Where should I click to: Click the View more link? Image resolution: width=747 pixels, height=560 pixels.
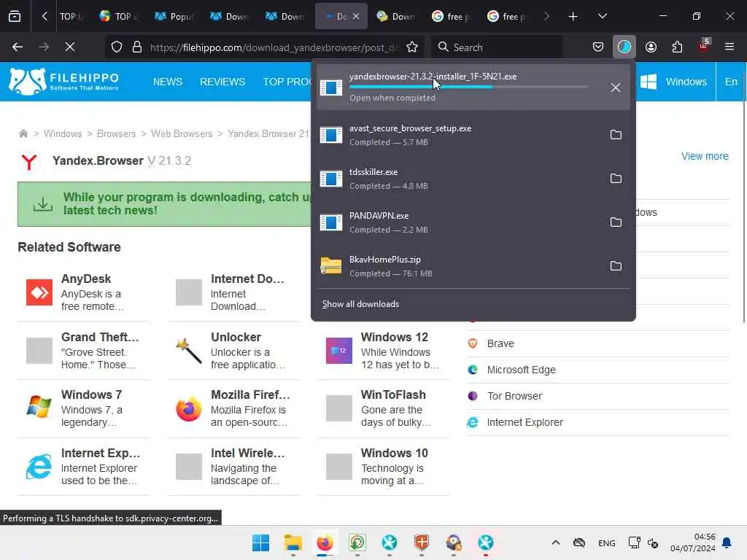pyautogui.click(x=705, y=156)
